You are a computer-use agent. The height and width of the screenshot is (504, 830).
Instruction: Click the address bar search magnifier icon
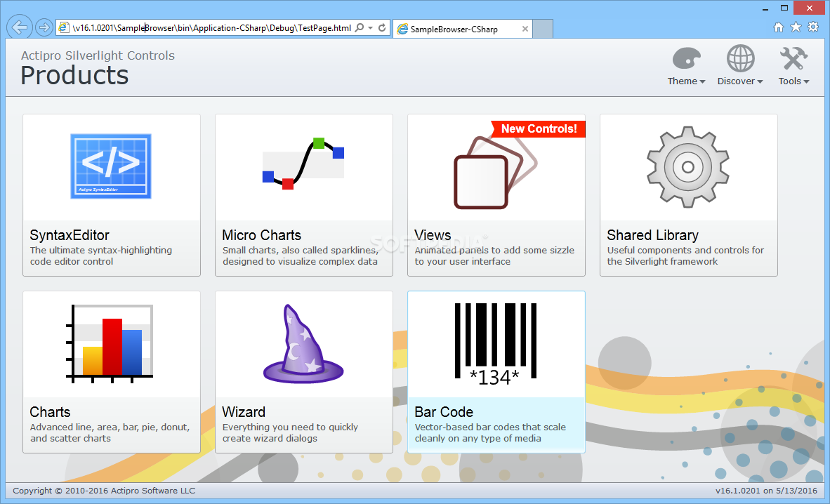pyautogui.click(x=360, y=27)
